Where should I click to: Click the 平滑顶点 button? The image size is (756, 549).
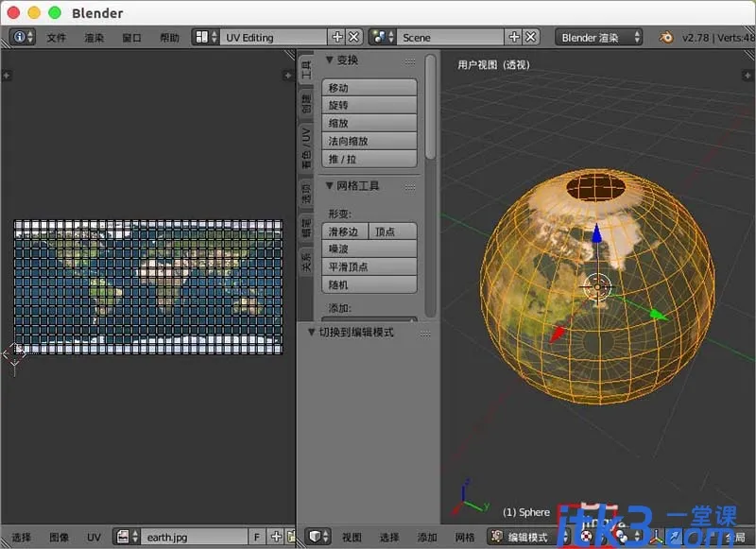(x=369, y=266)
